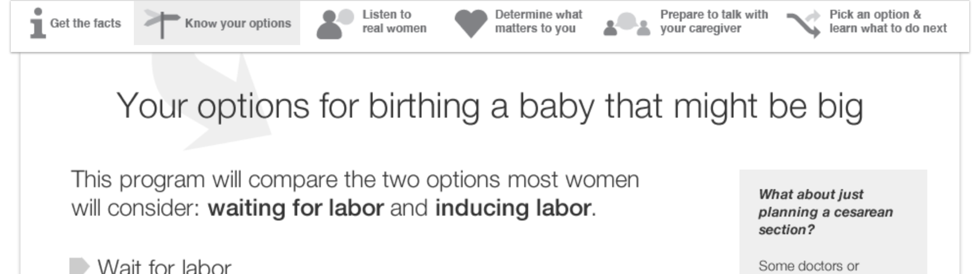Click the information 'i' icon
The image size is (980, 274).
click(x=37, y=23)
